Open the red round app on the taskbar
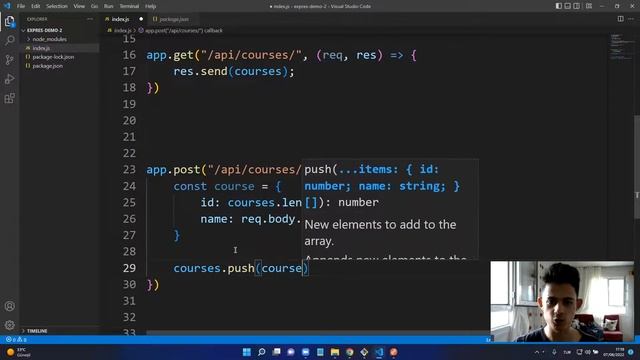 click(393, 352)
